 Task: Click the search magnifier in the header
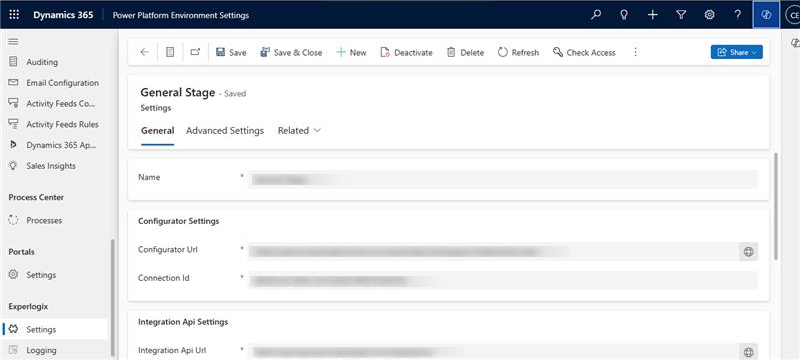click(x=595, y=15)
